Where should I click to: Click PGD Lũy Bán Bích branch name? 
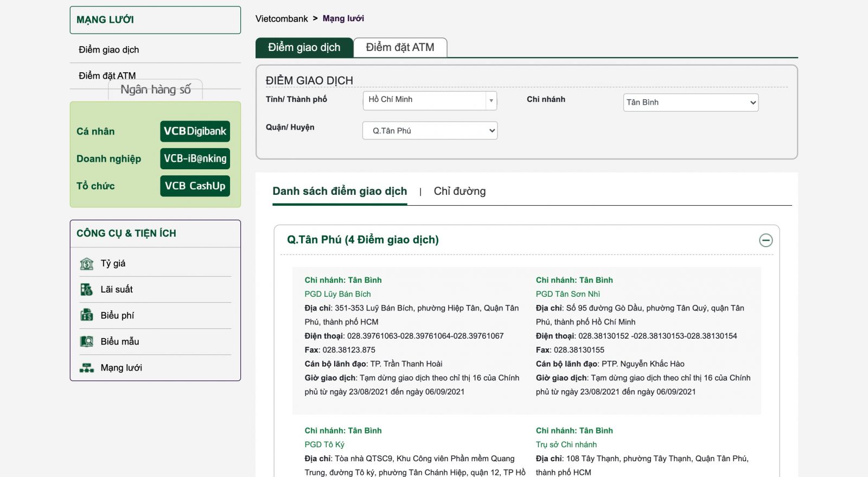(x=337, y=294)
